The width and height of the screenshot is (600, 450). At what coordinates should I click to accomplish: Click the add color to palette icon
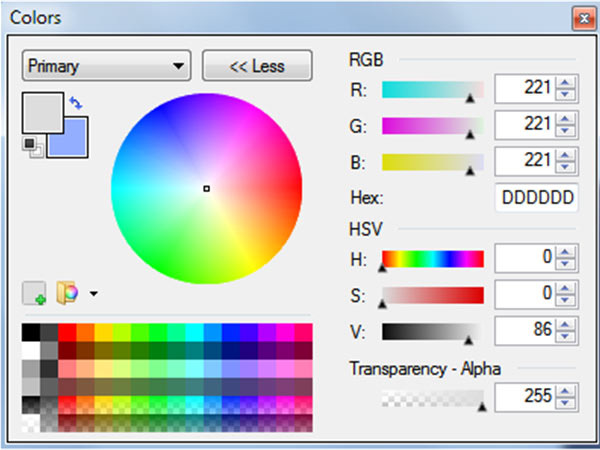point(34,293)
